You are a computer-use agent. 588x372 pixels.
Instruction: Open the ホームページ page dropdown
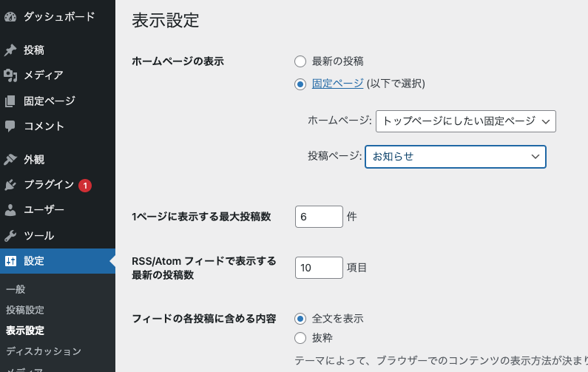[465, 121]
